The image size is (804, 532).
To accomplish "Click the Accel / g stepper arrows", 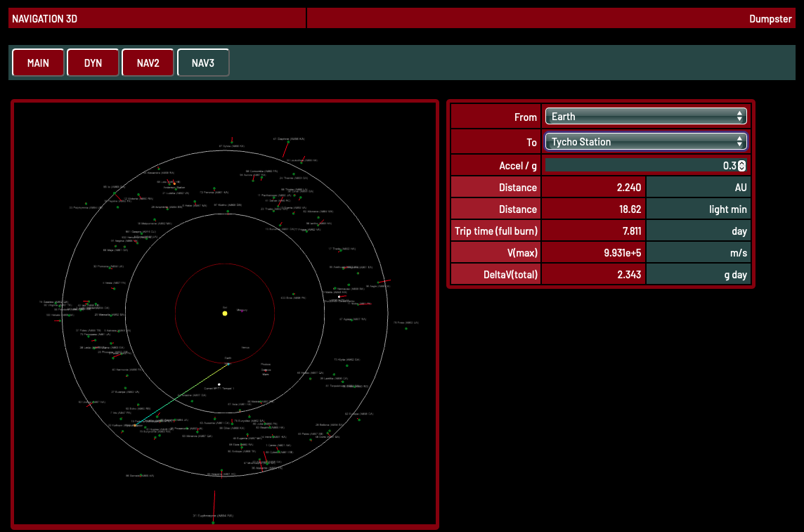I will click(x=741, y=166).
